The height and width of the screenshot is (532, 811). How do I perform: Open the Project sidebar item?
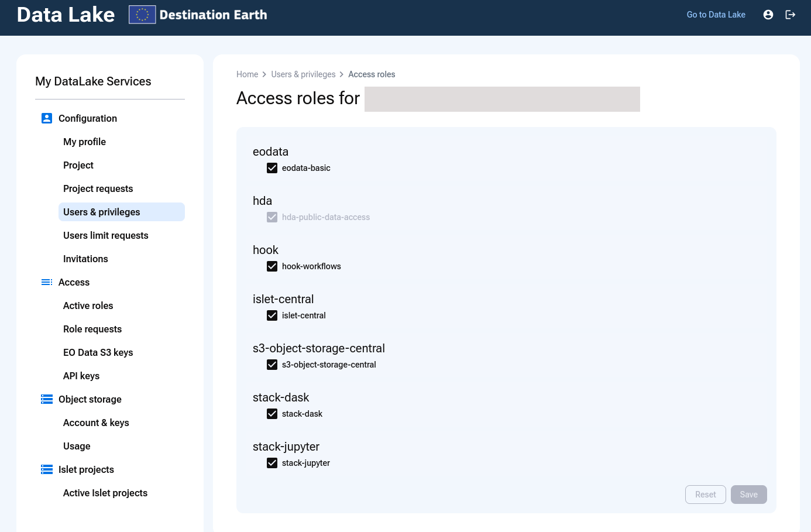(x=122, y=165)
